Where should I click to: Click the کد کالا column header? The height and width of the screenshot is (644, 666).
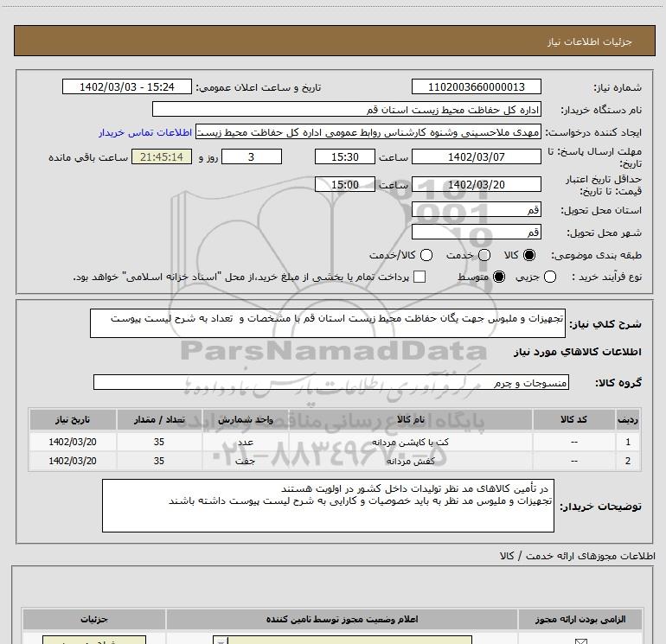click(573, 419)
